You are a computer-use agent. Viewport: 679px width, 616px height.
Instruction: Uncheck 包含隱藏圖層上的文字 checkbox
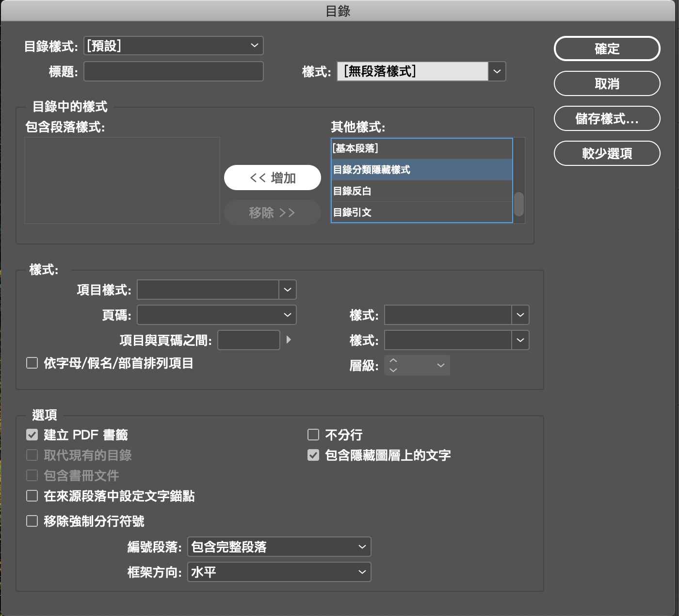click(313, 455)
